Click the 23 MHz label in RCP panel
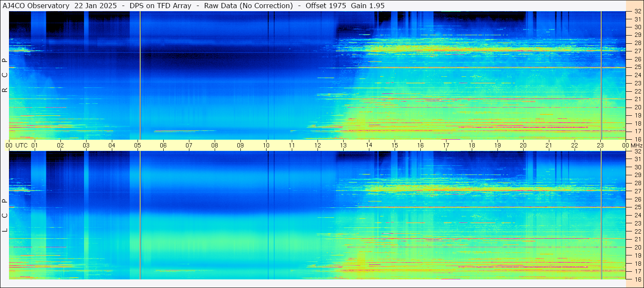 click(x=637, y=83)
